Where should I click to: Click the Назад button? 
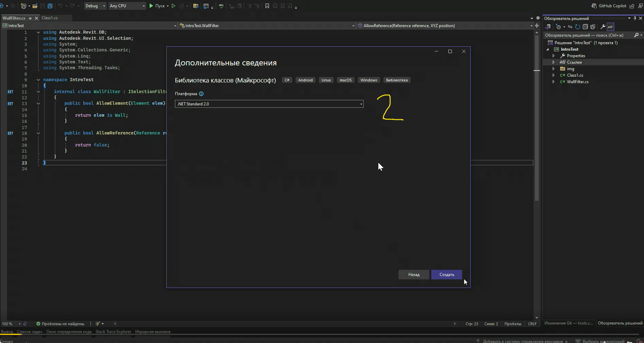point(414,275)
